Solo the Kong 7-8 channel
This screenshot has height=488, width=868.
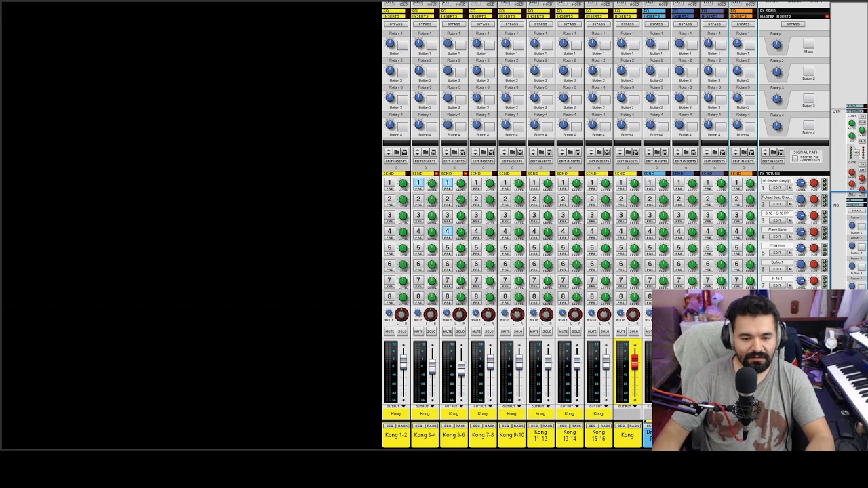pos(489,331)
